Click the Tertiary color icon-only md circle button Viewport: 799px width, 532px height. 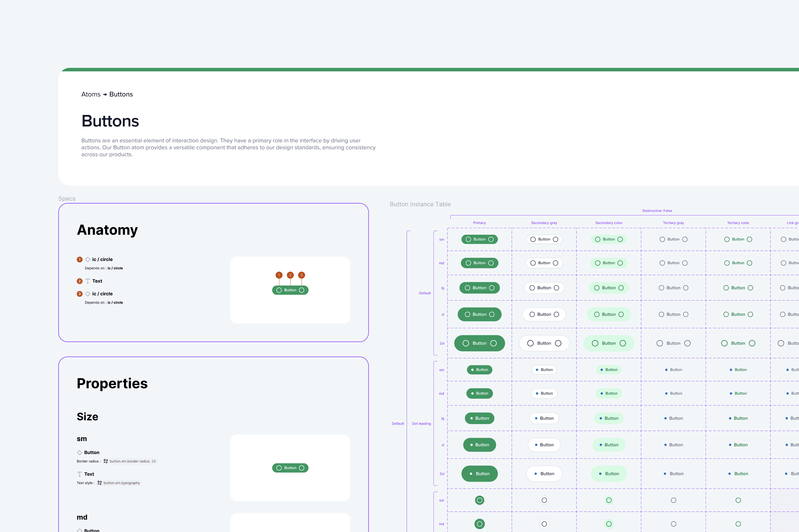click(738, 524)
